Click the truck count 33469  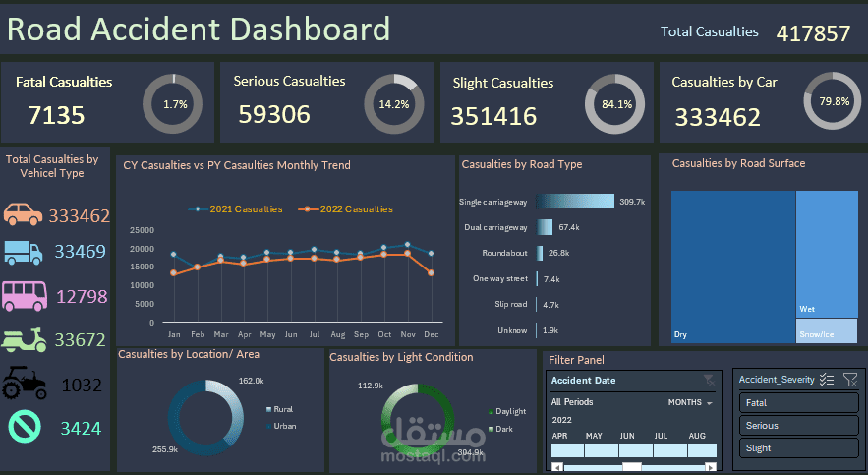point(80,252)
